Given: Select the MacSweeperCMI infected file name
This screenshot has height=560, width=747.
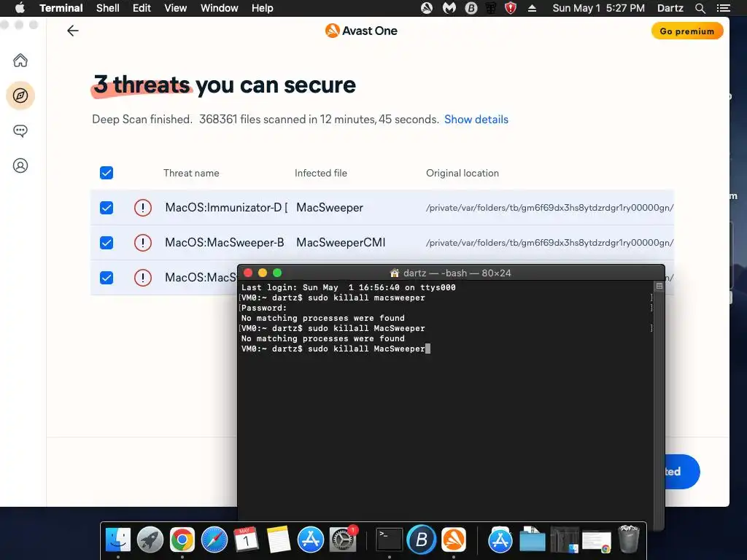Looking at the screenshot, I should pyautogui.click(x=341, y=243).
